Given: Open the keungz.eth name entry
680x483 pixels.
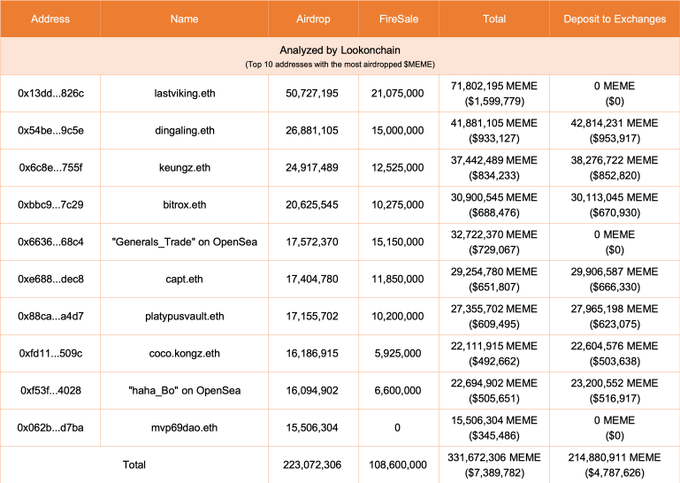Looking at the screenshot, I should click(x=185, y=167).
